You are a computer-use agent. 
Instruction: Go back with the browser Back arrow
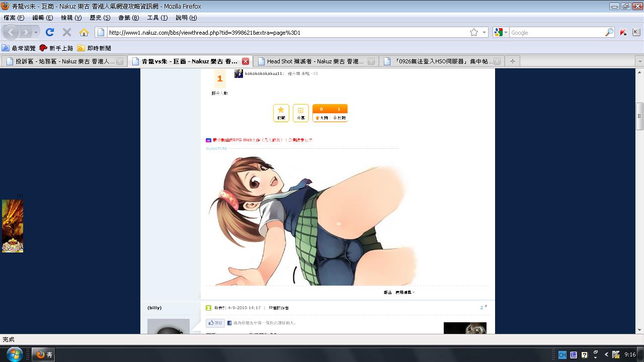pos(11,32)
